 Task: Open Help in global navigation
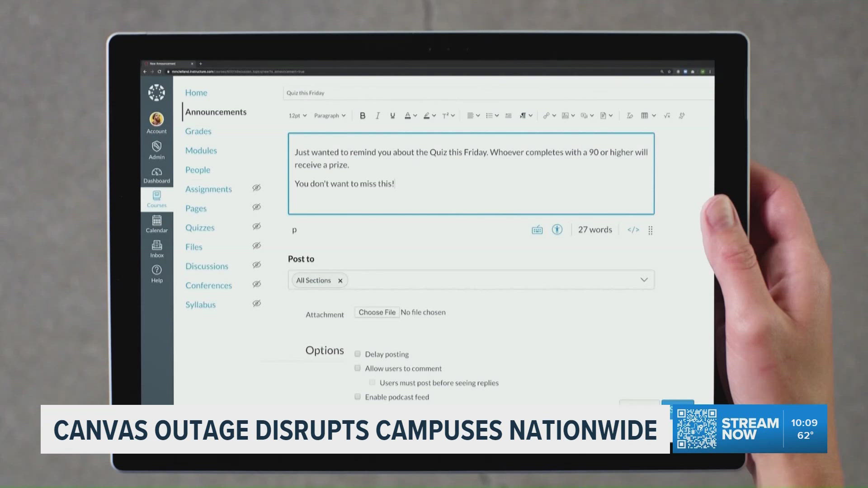click(156, 274)
